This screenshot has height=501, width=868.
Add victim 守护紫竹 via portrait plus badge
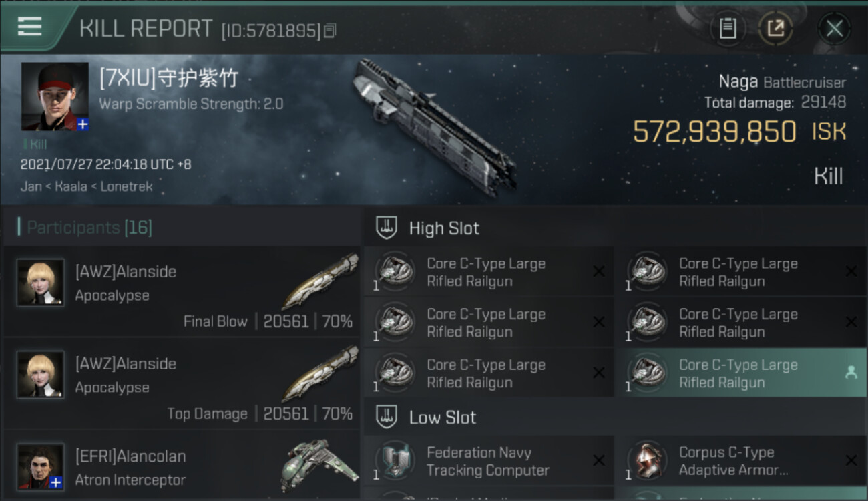(x=83, y=124)
